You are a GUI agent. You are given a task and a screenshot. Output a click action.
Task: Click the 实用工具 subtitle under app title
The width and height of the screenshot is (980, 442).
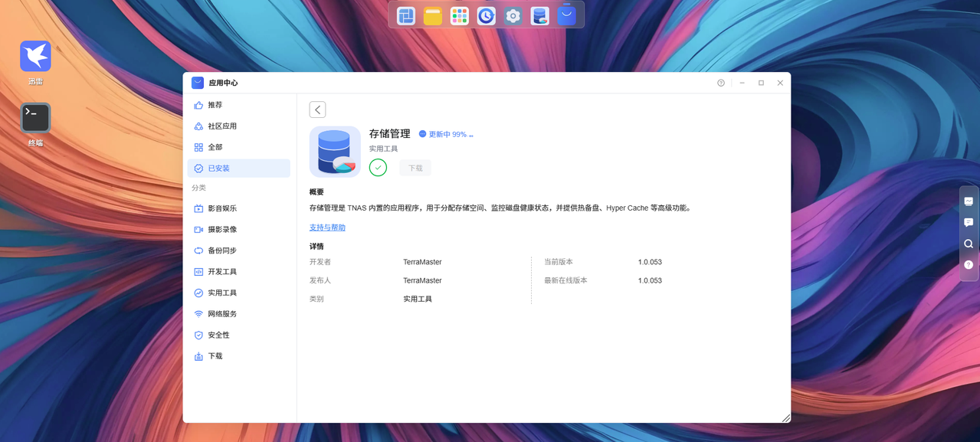click(383, 149)
